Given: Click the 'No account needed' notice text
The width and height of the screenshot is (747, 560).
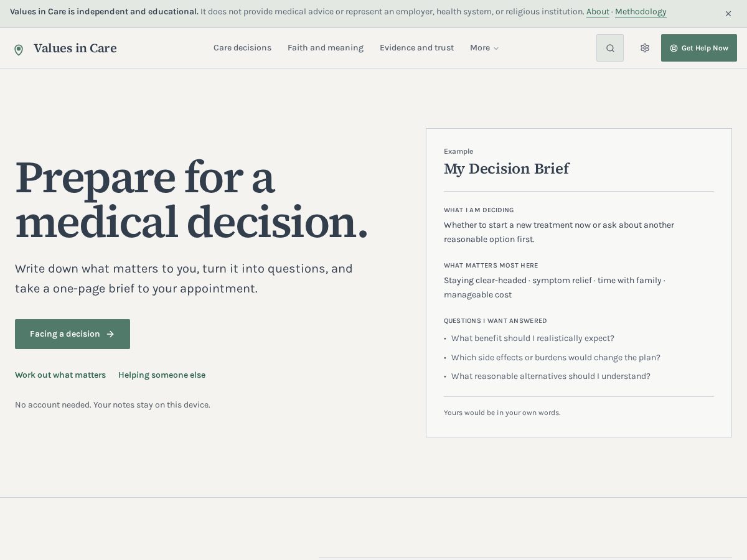Looking at the screenshot, I should point(113,405).
